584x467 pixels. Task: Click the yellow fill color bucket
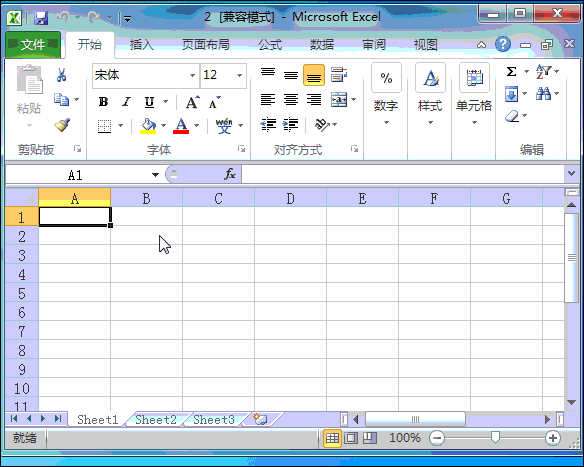click(x=148, y=126)
